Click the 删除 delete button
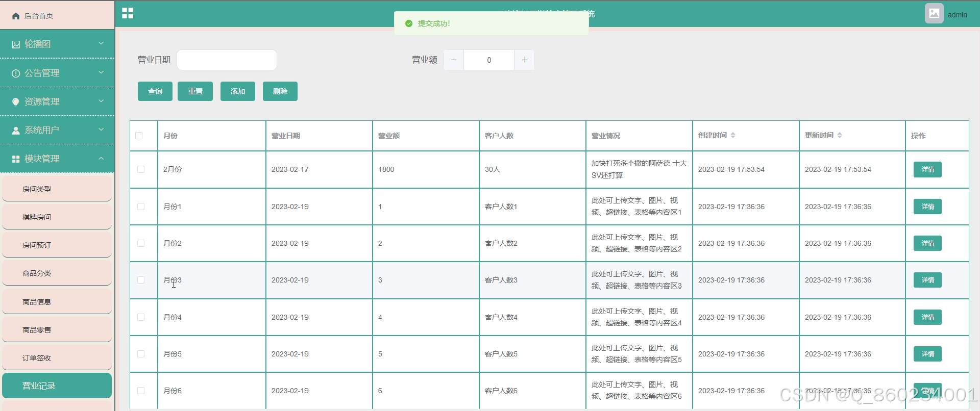980x411 pixels. click(x=280, y=91)
